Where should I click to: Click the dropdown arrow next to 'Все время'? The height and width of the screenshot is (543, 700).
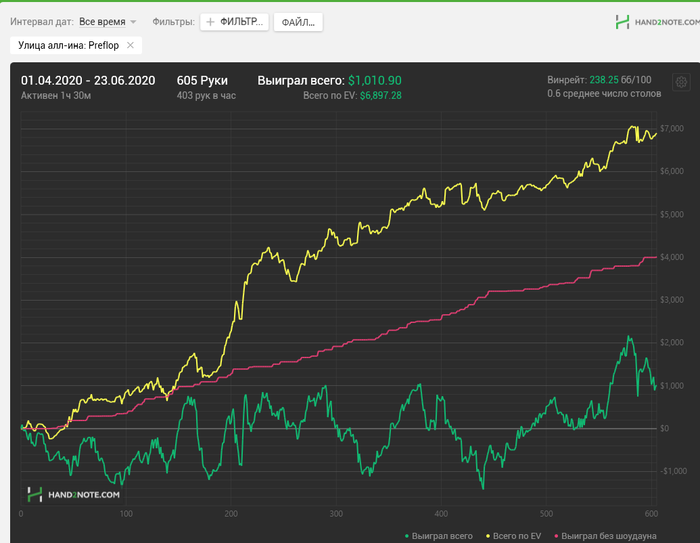pos(133,22)
